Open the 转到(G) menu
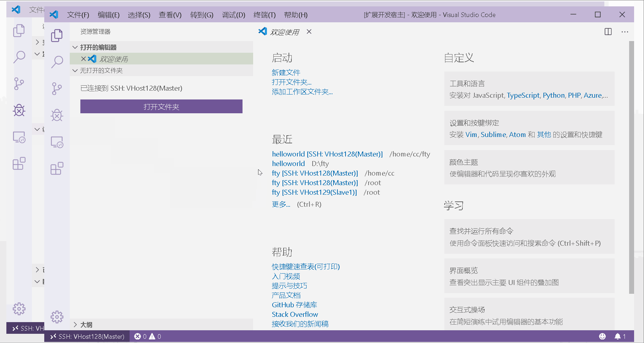 coord(202,15)
